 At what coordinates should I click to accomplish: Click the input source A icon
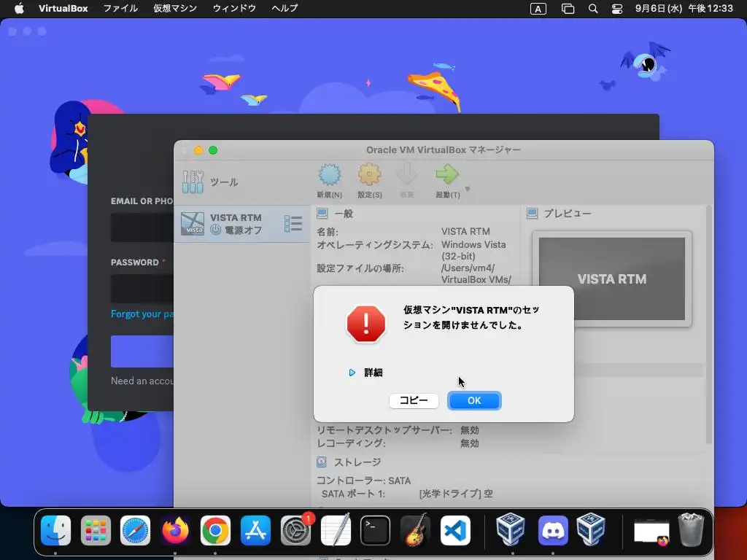tap(538, 9)
